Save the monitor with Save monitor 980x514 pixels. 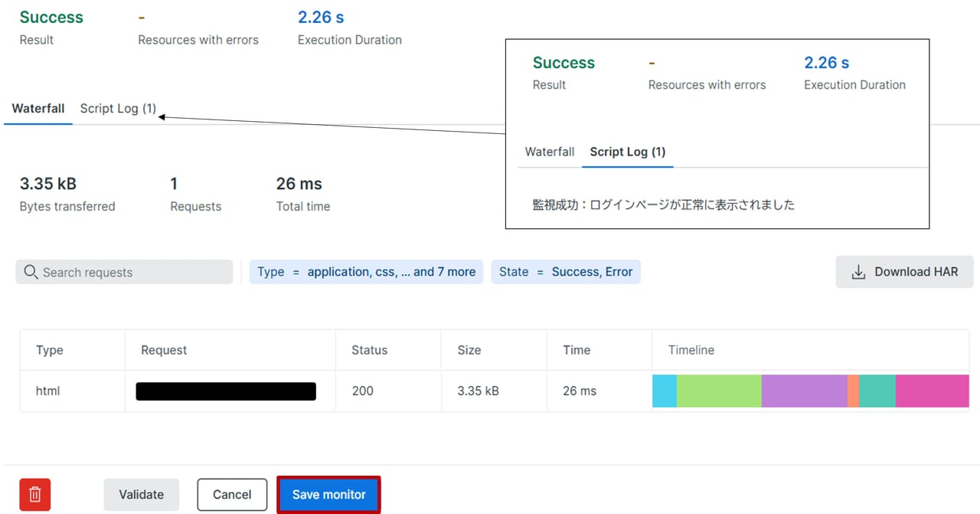(x=328, y=495)
